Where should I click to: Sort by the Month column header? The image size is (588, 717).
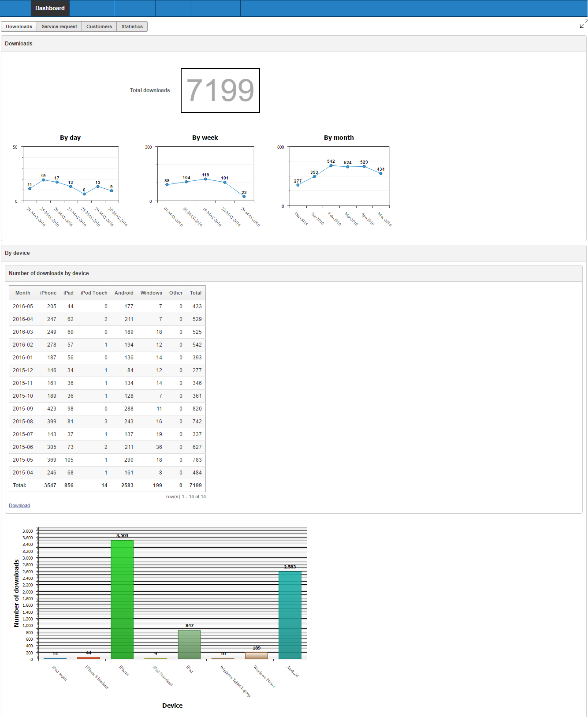click(23, 293)
